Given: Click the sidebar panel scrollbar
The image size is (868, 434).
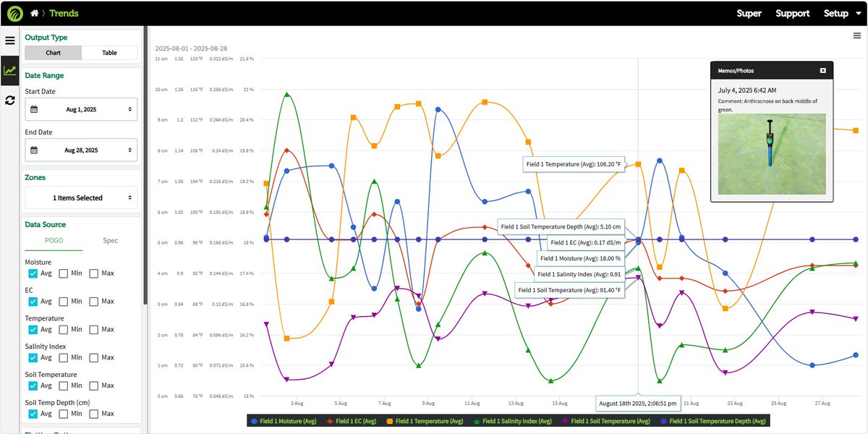Looking at the screenshot, I should (145, 166).
